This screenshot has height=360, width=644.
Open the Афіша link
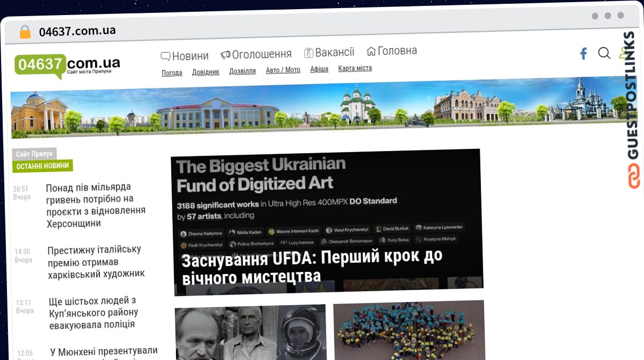click(x=319, y=69)
